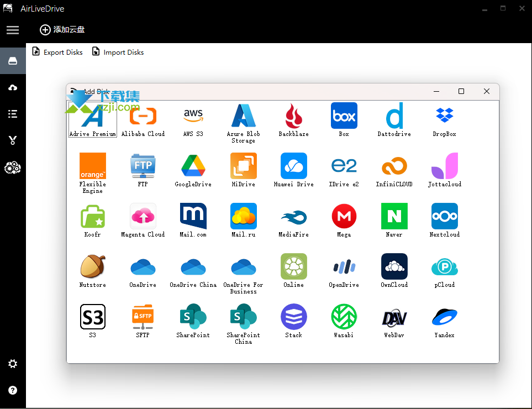532x409 pixels.
Task: Choose the SFTP connection icon
Action: pos(143,317)
